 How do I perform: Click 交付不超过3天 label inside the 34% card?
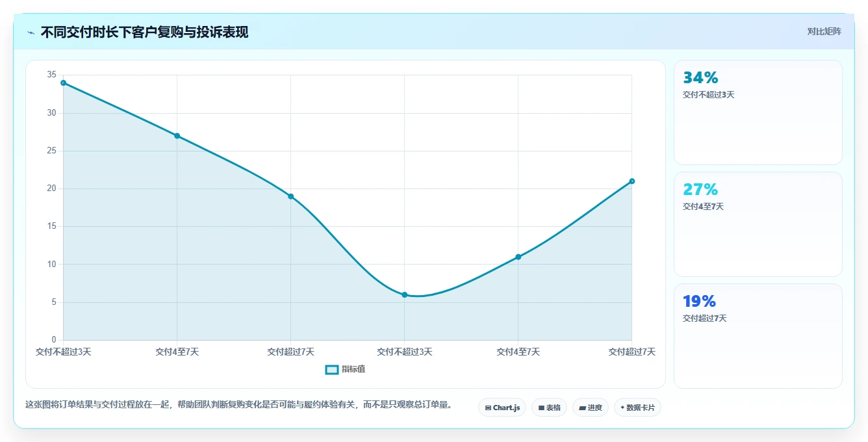point(708,95)
